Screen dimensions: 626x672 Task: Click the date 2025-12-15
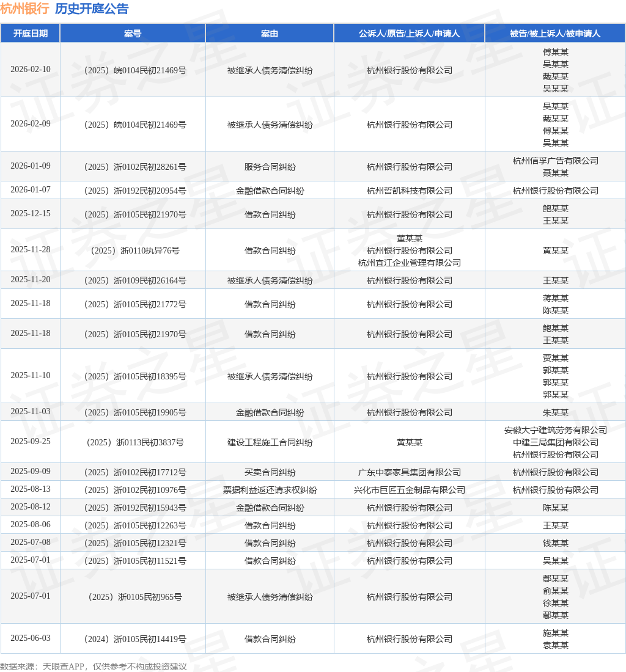point(31,213)
